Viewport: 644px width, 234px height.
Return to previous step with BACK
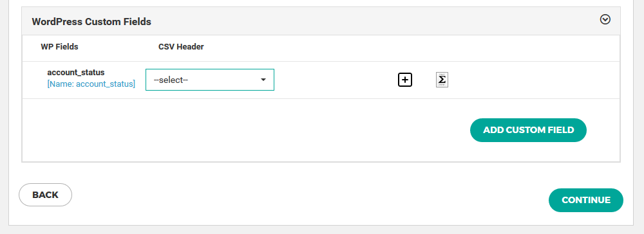[46, 195]
